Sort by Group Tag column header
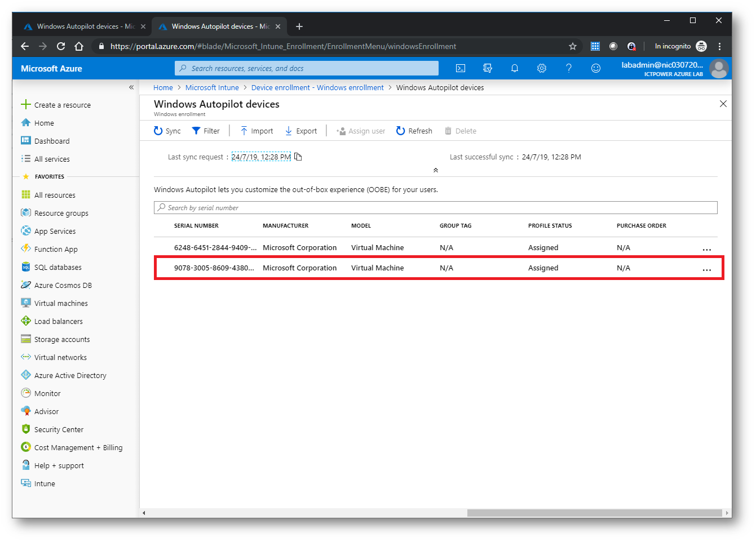Screen dimensions: 756x542 [456, 226]
